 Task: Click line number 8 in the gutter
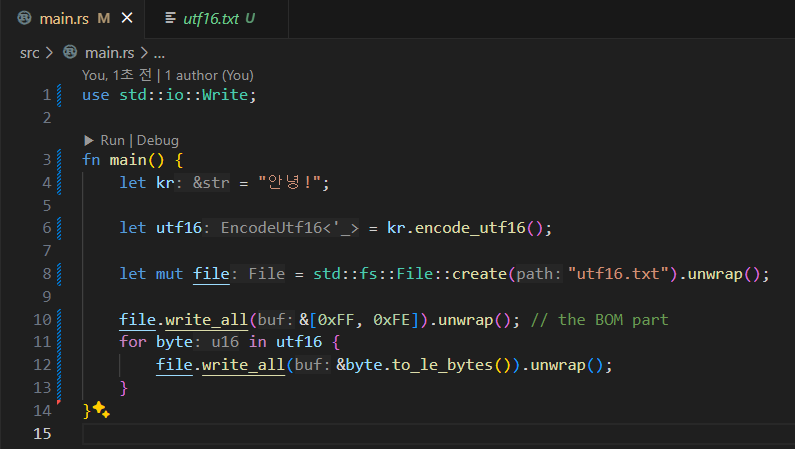(46, 274)
